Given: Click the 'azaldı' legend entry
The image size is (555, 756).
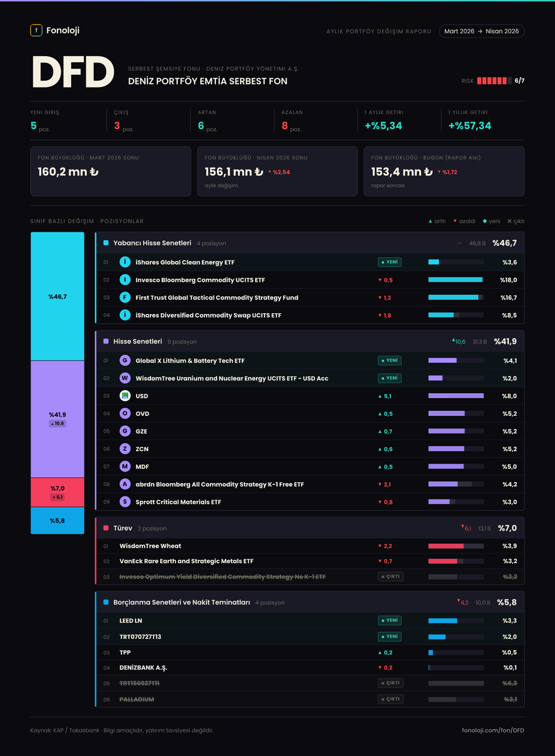Looking at the screenshot, I should click(x=464, y=221).
